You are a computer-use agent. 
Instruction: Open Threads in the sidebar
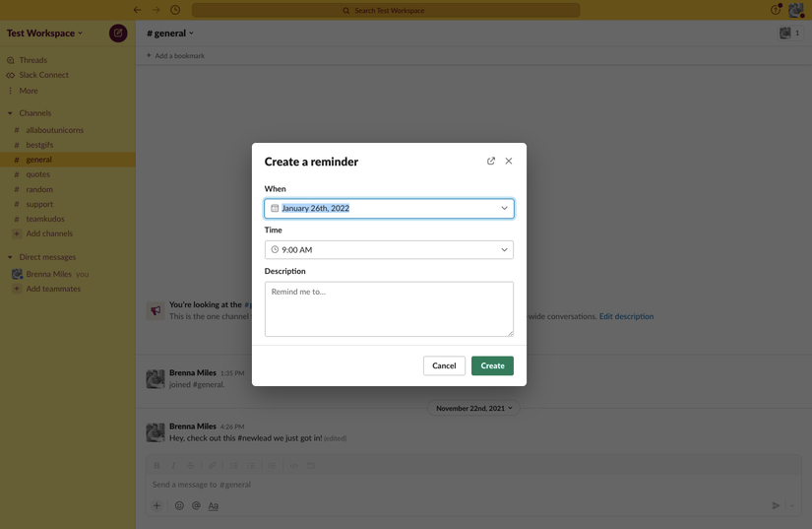(x=33, y=60)
